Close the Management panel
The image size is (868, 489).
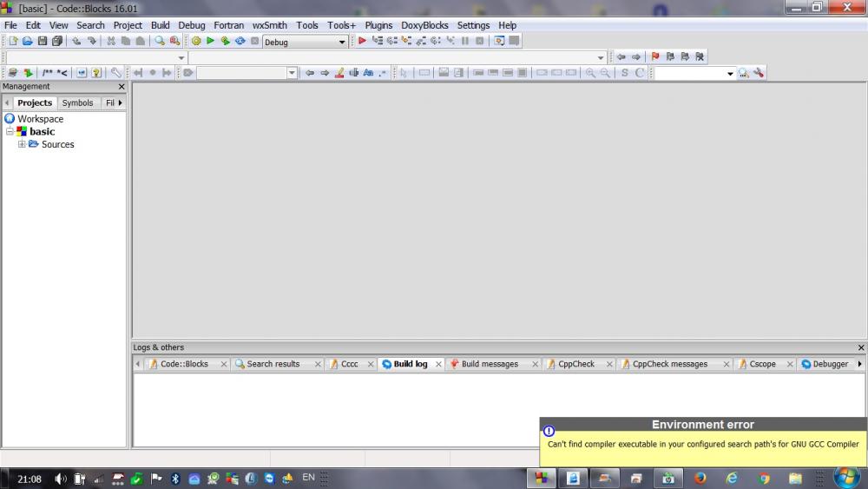click(122, 87)
